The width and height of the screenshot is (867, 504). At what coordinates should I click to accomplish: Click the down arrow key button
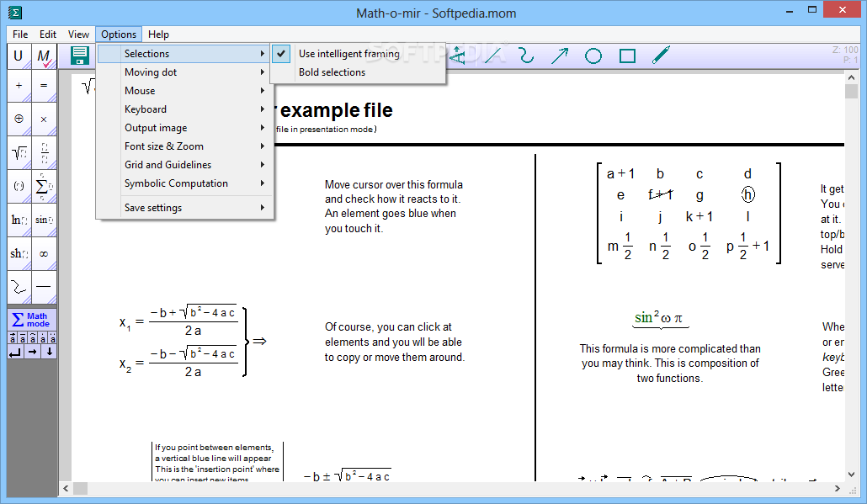click(x=49, y=352)
